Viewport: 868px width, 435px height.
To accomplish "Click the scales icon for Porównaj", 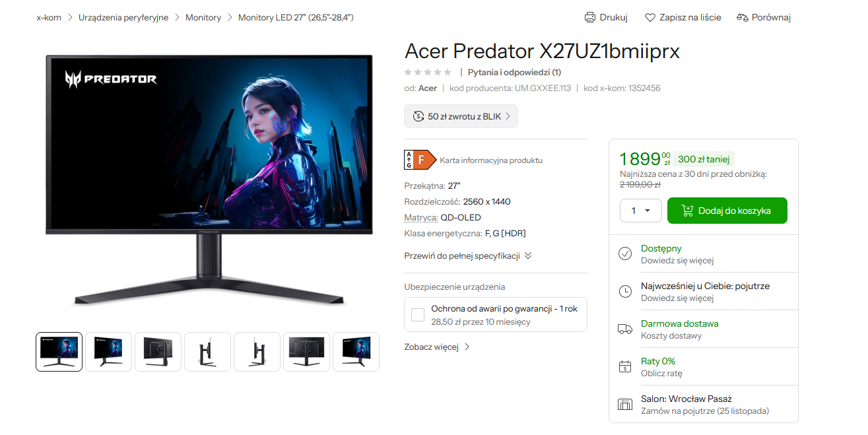I will pos(743,17).
